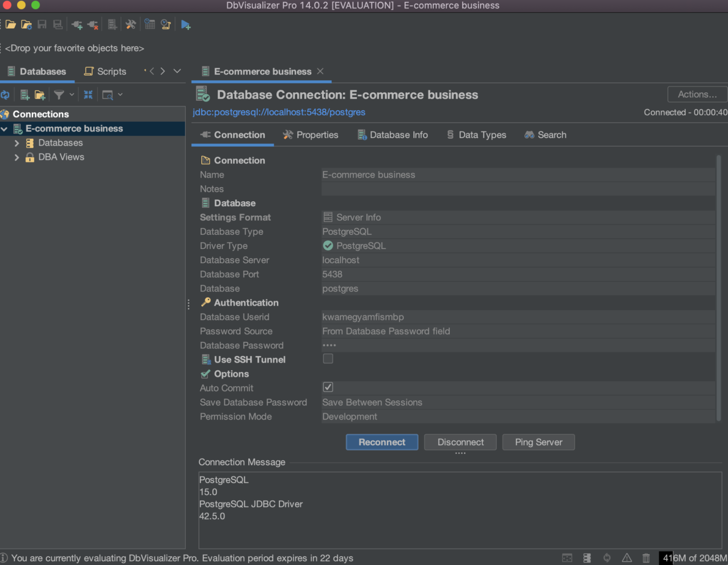The height and width of the screenshot is (565, 728).
Task: Collapse all nodes in the Databases panel
Action: 88,94
